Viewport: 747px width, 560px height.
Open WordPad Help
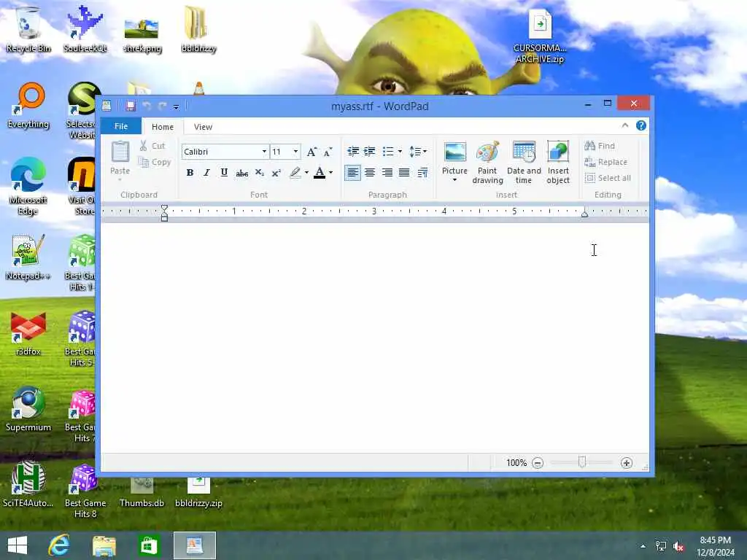click(641, 125)
